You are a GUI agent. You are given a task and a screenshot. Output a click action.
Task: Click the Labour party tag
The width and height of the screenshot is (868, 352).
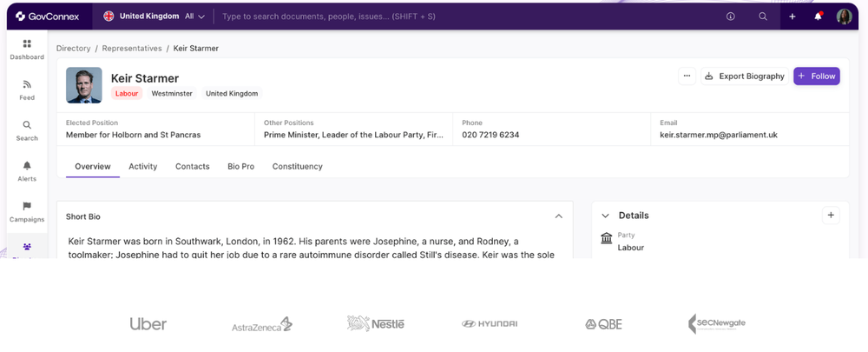coord(127,94)
